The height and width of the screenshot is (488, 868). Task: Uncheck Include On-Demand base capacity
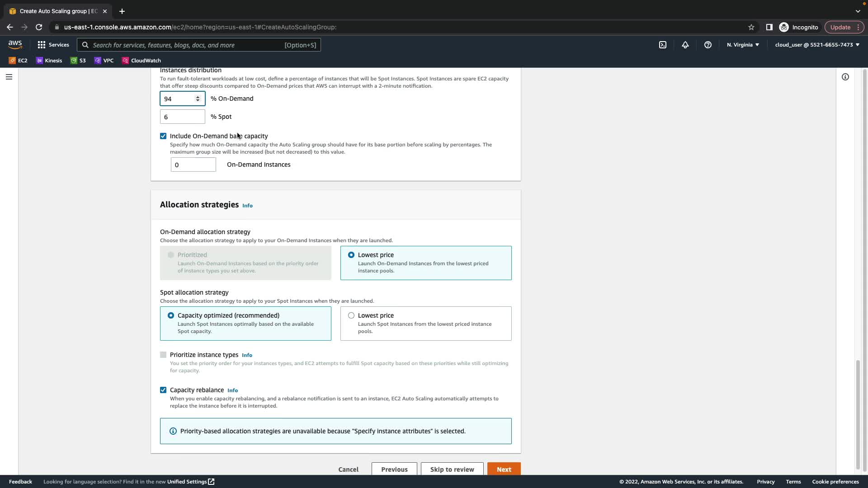[x=163, y=136]
